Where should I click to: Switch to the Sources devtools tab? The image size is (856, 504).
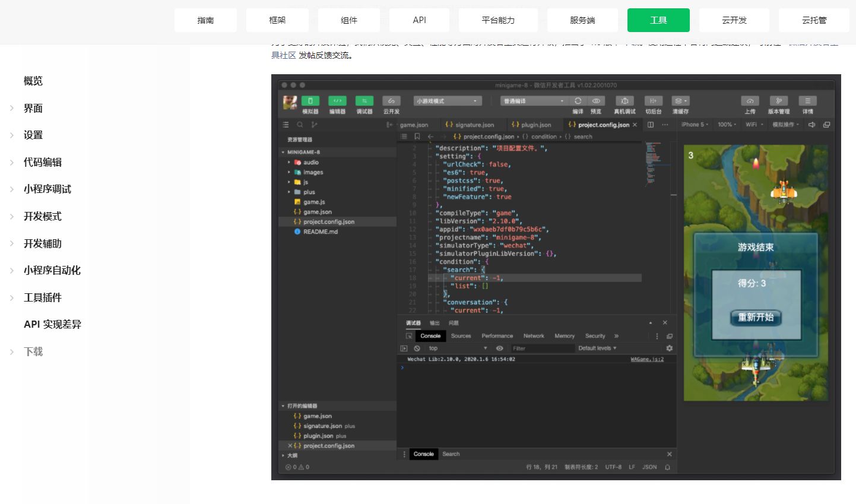[461, 336]
